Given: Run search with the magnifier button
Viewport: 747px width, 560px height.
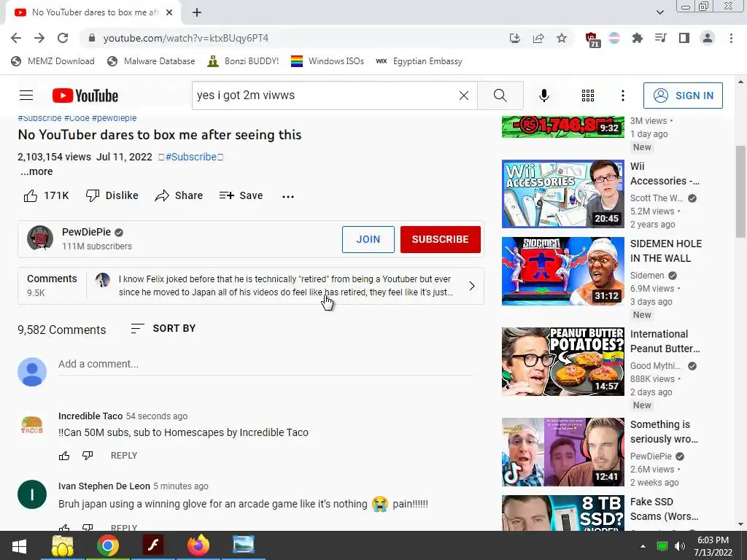Looking at the screenshot, I should pos(500,96).
